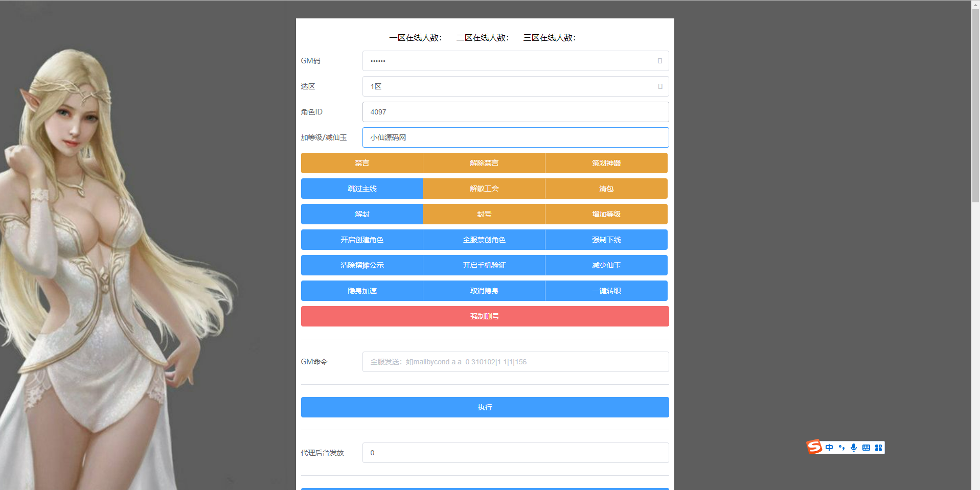
Task: Focus the 角色ID field containing 4097
Action: point(515,112)
